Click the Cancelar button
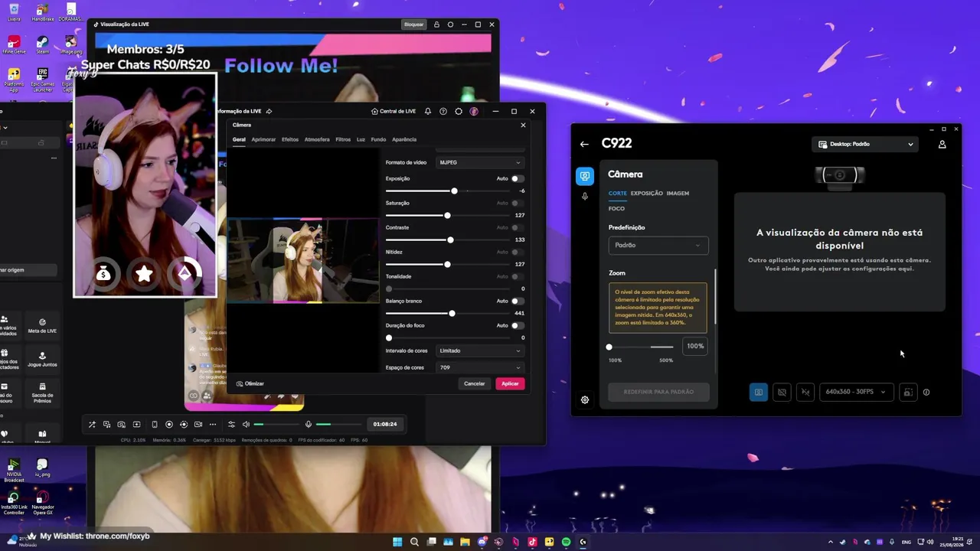The image size is (980, 551). 475,383
